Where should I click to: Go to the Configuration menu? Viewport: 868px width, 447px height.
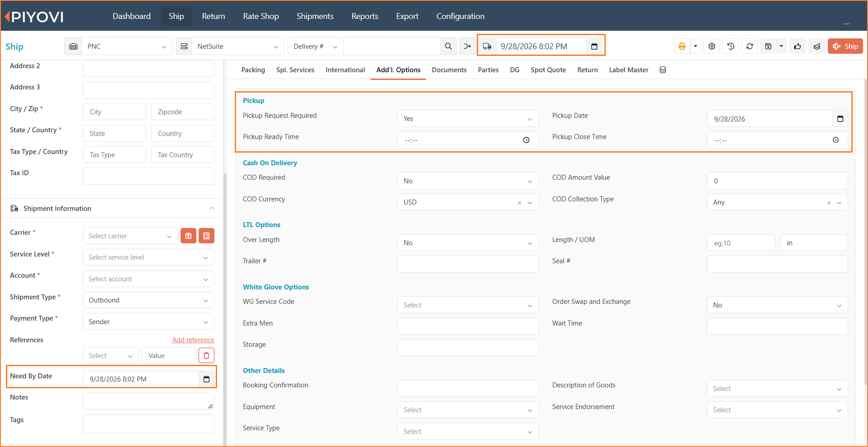[x=460, y=16]
